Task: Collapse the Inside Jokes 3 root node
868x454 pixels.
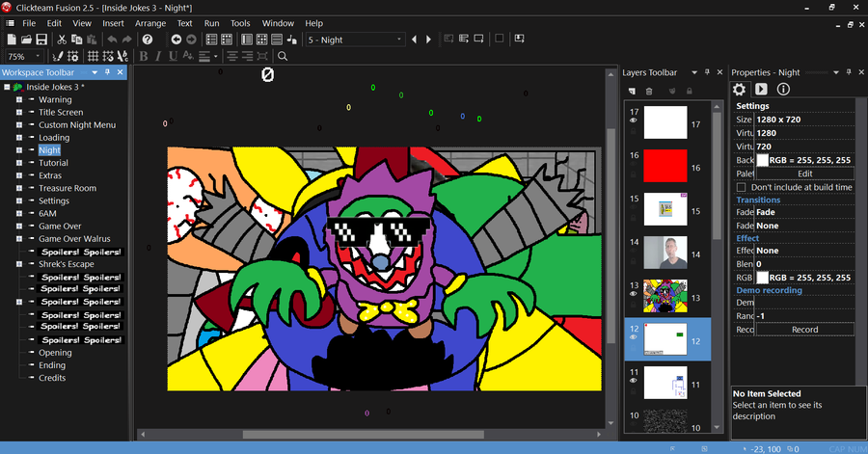Action: pos(7,87)
